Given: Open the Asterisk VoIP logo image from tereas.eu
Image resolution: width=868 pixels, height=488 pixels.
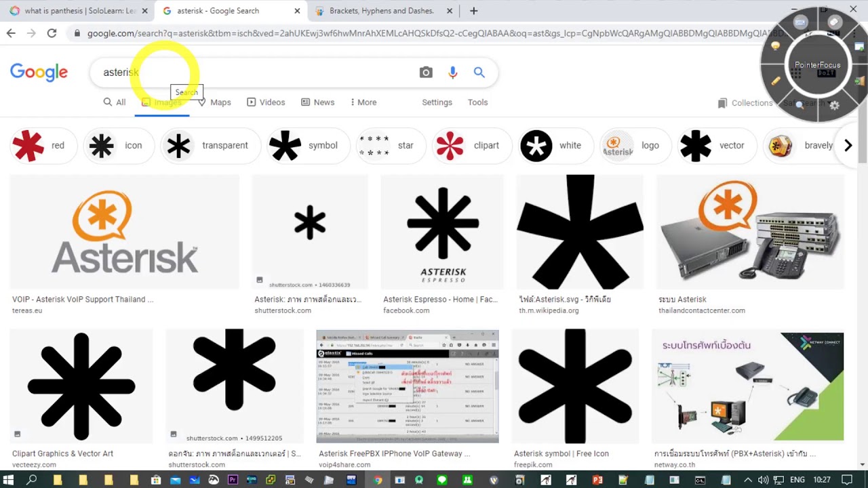Looking at the screenshot, I should click(125, 232).
